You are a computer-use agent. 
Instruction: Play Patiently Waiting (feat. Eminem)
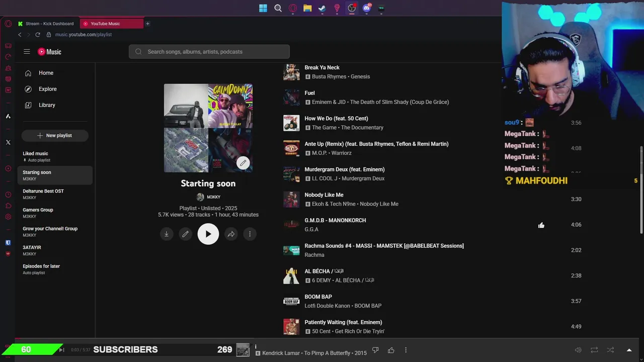343,322
